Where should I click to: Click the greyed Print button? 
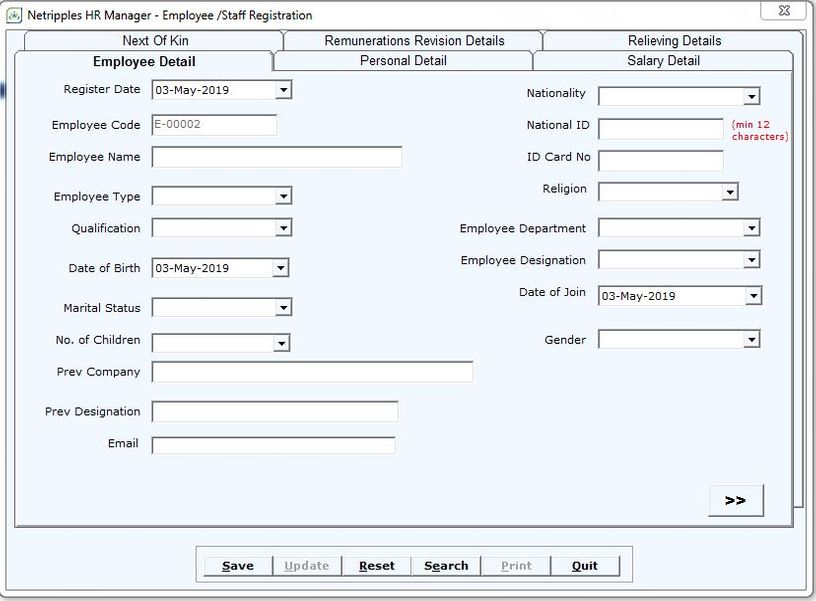tap(516, 566)
